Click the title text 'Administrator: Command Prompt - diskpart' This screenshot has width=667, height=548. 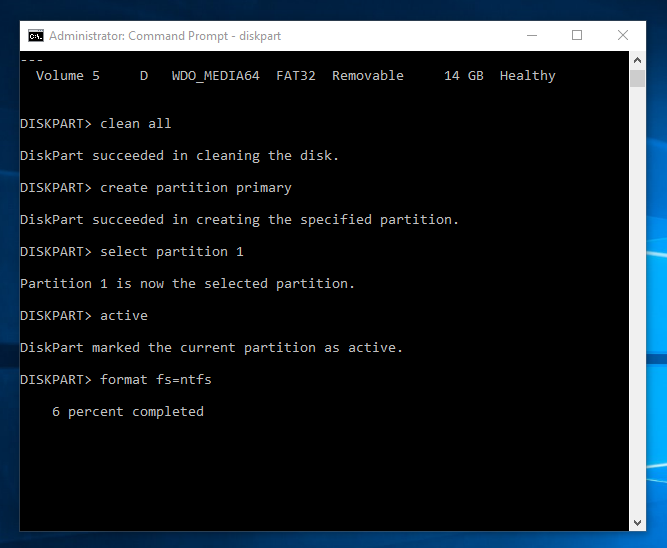click(165, 36)
